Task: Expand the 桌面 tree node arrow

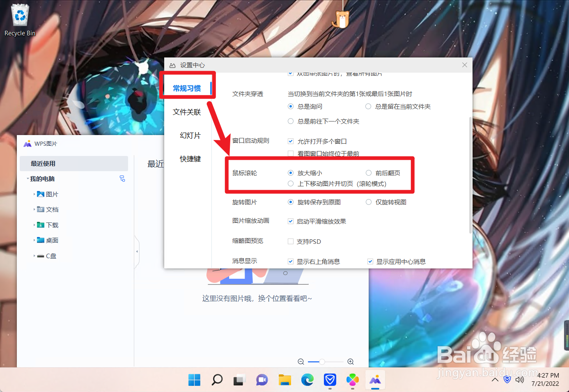Action: point(34,240)
